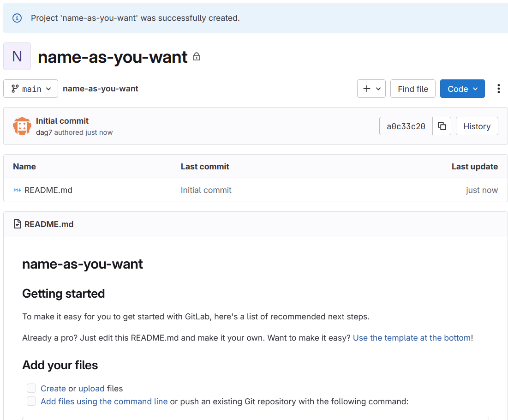508x420 pixels.
Task: Click the branch icon in the main selector
Action: [x=15, y=89]
